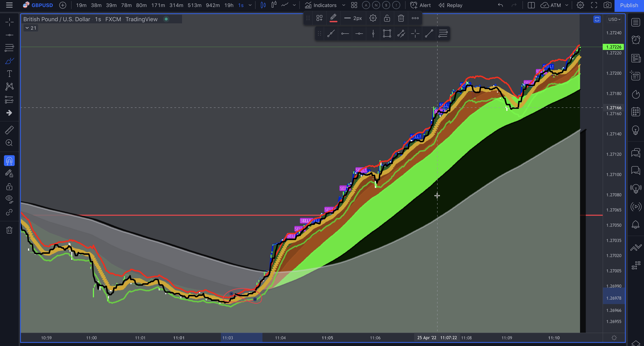
Task: Open the ATM layout dropdown arrow
Action: 567,5
